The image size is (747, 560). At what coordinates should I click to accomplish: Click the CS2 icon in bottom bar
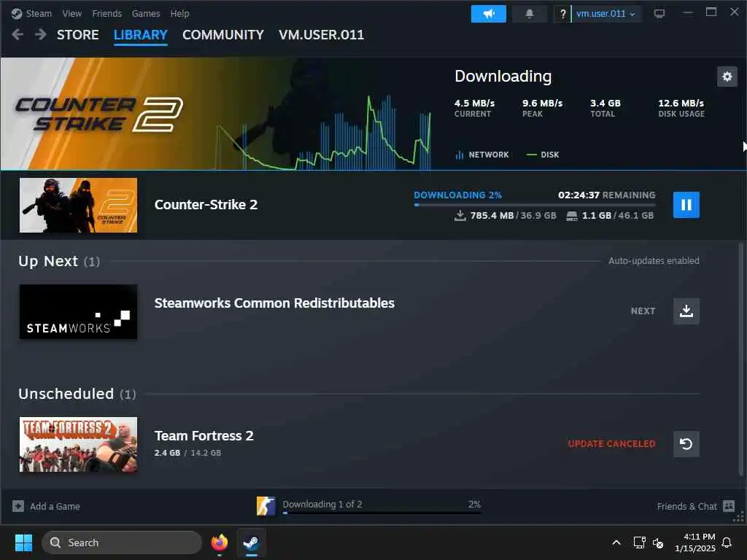click(266, 506)
